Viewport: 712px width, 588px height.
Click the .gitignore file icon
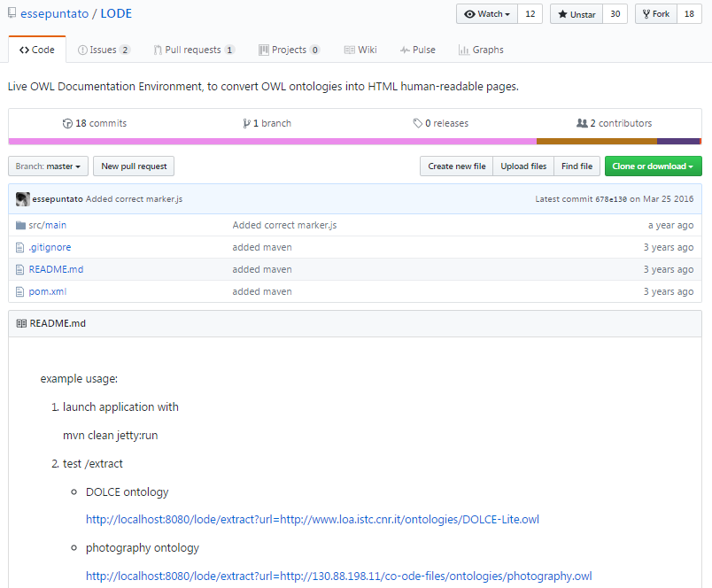tap(19, 247)
